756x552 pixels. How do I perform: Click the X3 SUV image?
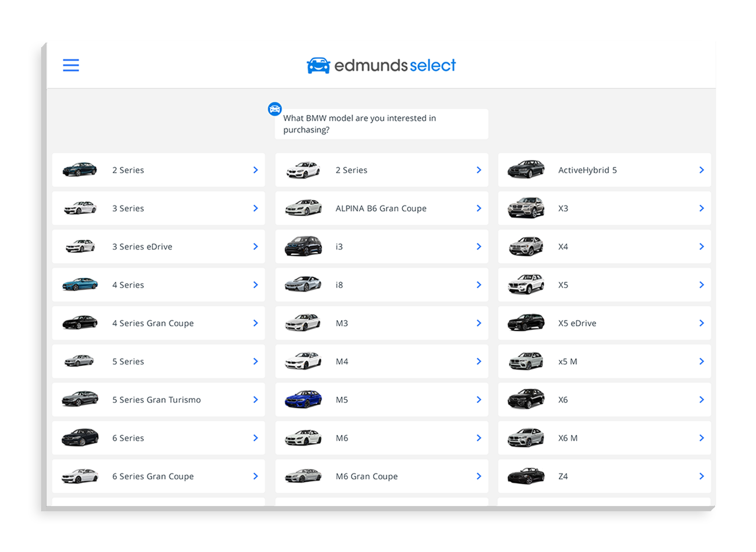click(526, 207)
